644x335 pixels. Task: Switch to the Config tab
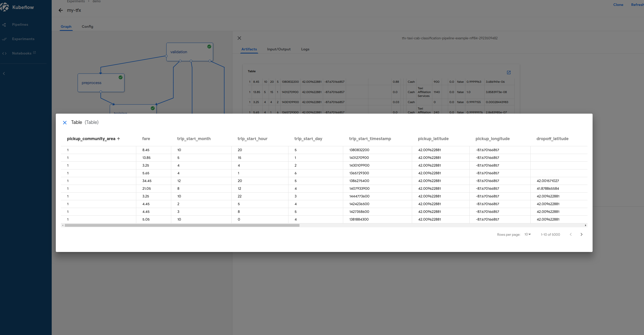pyautogui.click(x=87, y=26)
